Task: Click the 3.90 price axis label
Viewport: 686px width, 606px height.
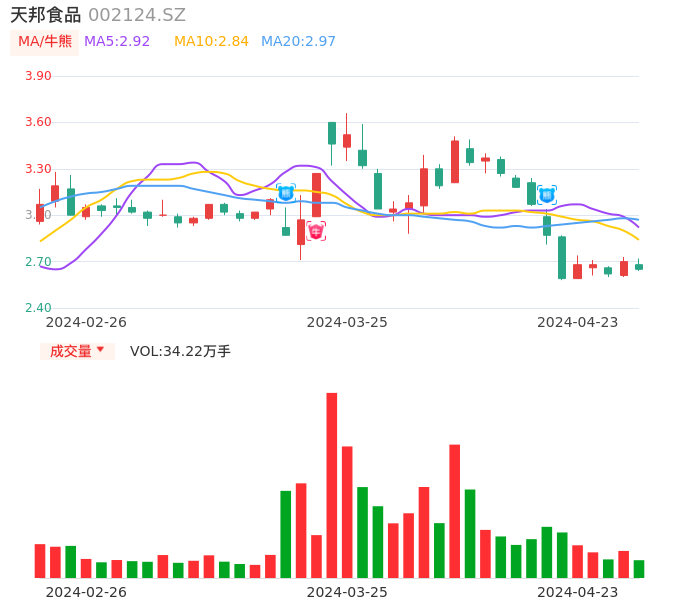Action: 38,76
